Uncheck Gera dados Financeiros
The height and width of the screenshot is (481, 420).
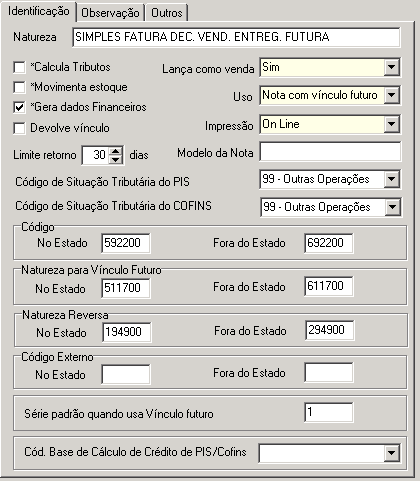19,107
